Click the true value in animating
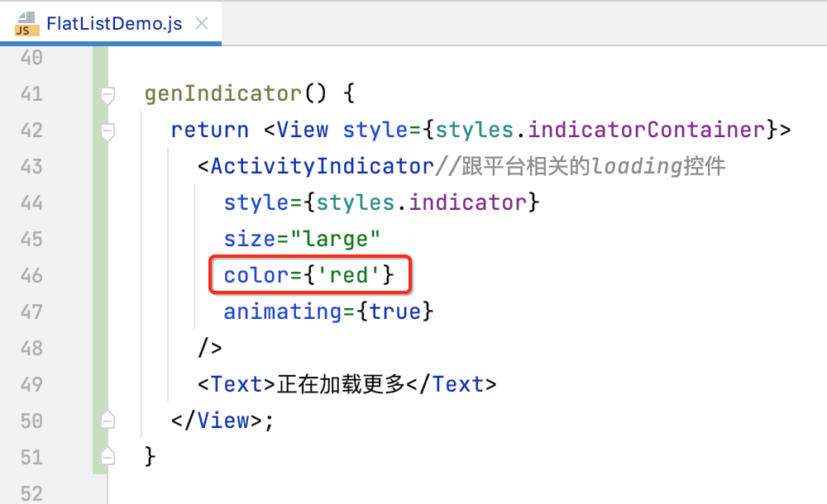Viewport: 827px width, 504px height. coord(396,311)
